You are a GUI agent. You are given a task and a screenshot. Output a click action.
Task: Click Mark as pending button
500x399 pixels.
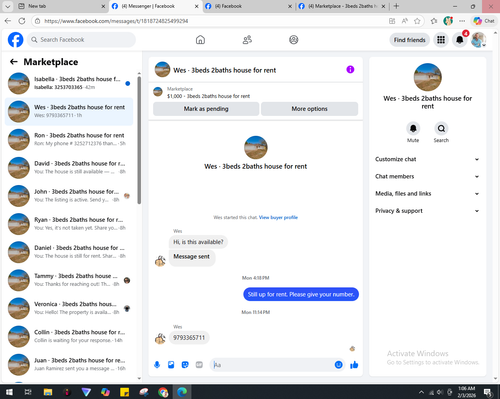point(206,109)
